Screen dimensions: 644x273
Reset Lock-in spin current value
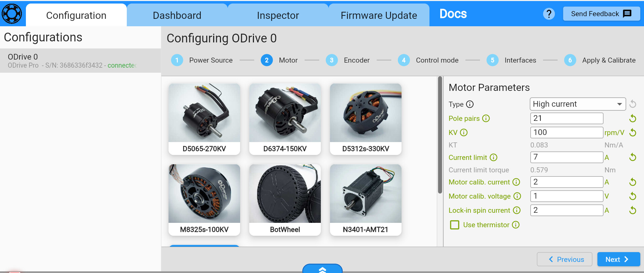633,210
